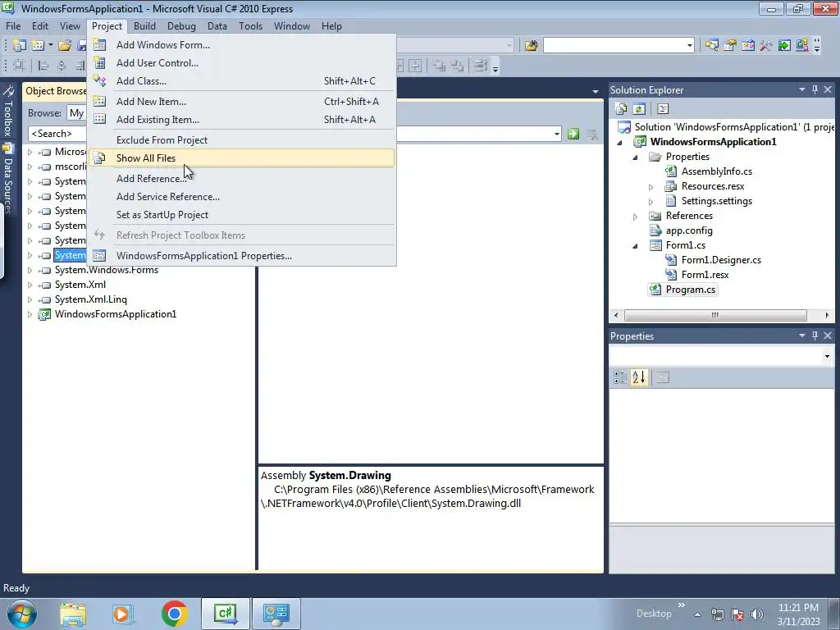Viewport: 840px width, 630px height.
Task: Open the File menu
Action: point(13,26)
